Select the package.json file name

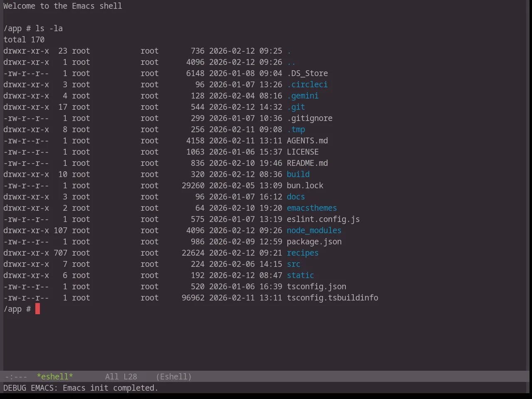pos(314,241)
